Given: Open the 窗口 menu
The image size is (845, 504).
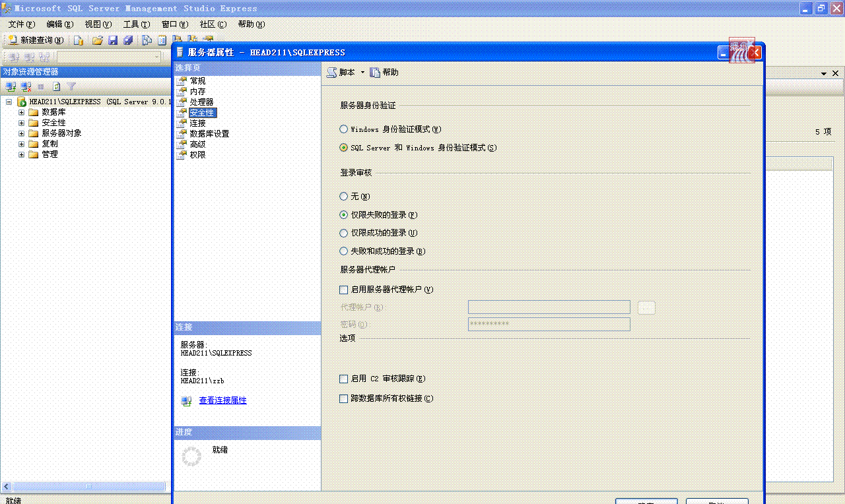Looking at the screenshot, I should click(175, 24).
